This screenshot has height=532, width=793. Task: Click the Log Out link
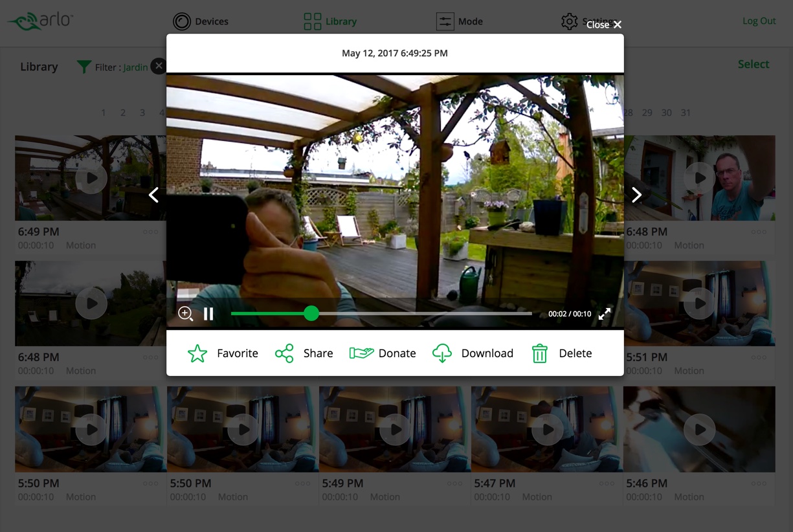click(x=759, y=21)
